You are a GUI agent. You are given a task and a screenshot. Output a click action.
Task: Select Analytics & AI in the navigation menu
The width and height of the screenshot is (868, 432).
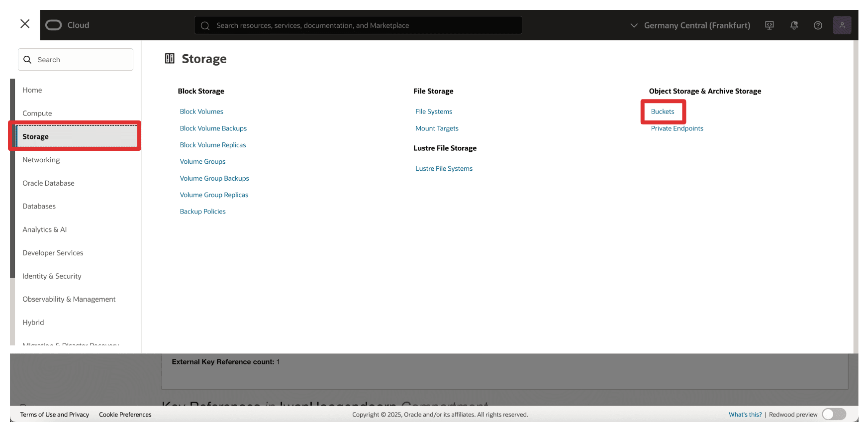(45, 229)
